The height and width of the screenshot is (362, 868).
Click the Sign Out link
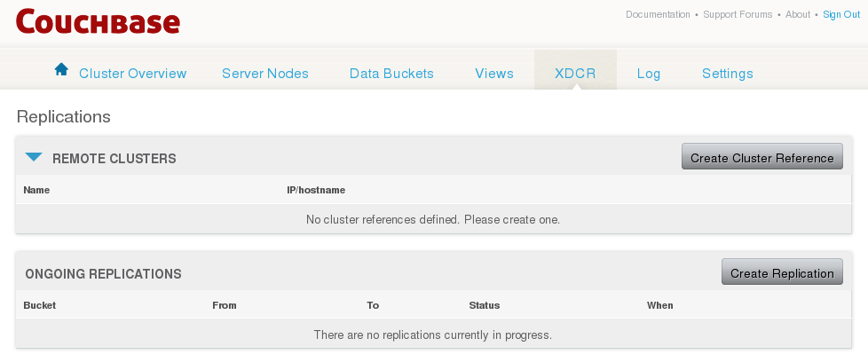pos(841,14)
